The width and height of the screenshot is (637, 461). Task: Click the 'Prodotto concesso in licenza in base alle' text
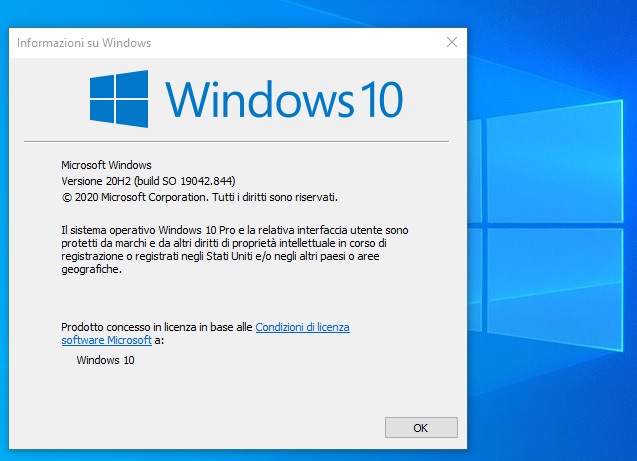point(157,327)
